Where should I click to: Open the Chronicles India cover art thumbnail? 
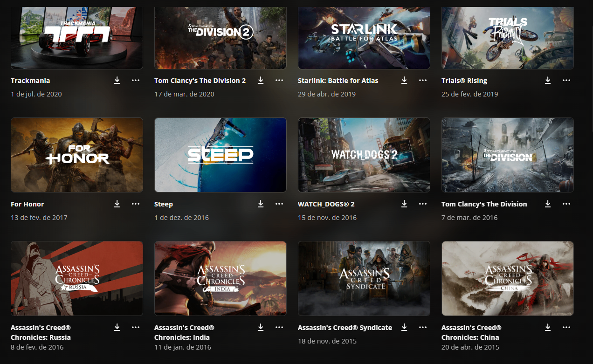[x=221, y=278]
